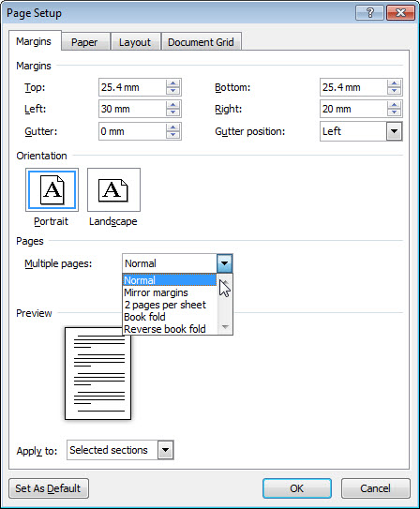Image resolution: width=420 pixels, height=509 pixels.
Task: Pick 2 pages per sheet option
Action: point(165,305)
